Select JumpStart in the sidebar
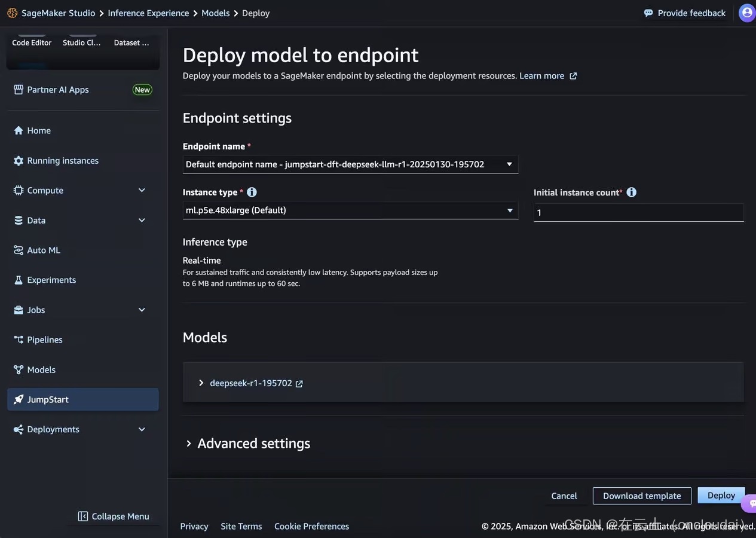Screen dimensions: 756x538 (83, 399)
